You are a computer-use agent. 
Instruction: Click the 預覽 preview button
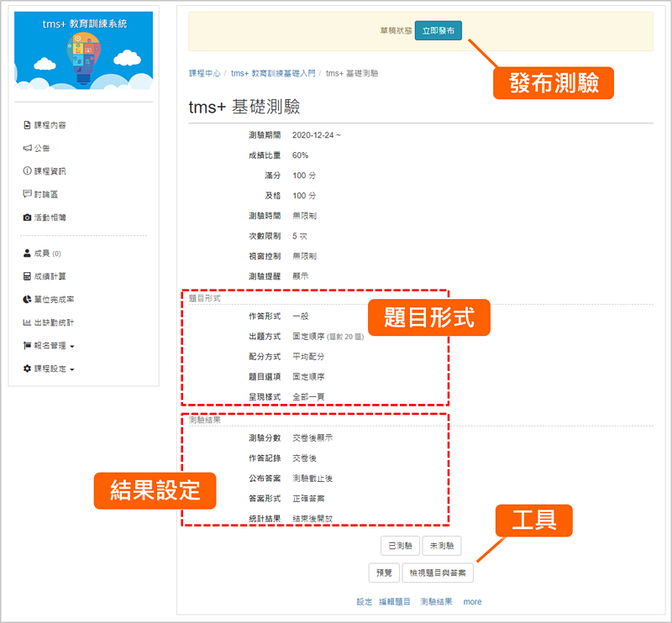coord(384,573)
